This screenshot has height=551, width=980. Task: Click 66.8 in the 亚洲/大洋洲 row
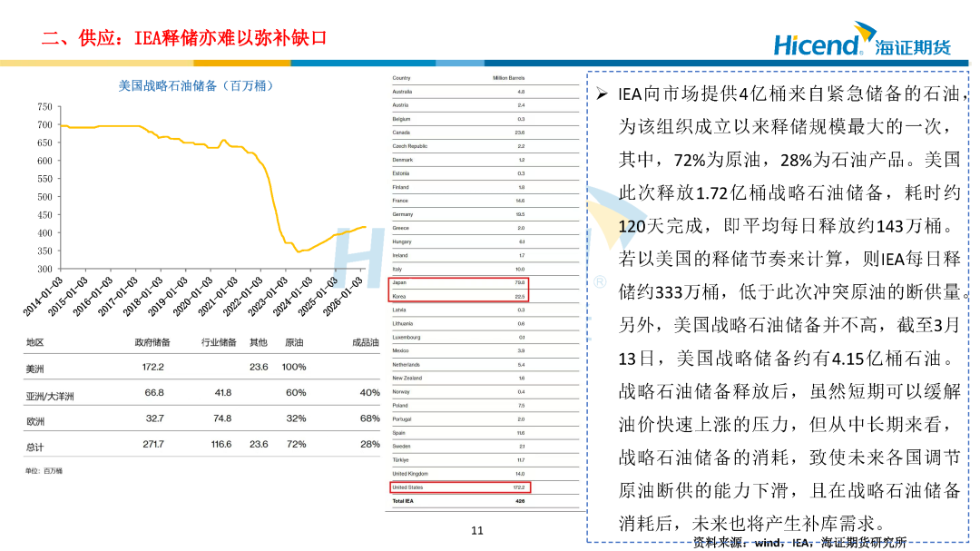click(x=154, y=393)
